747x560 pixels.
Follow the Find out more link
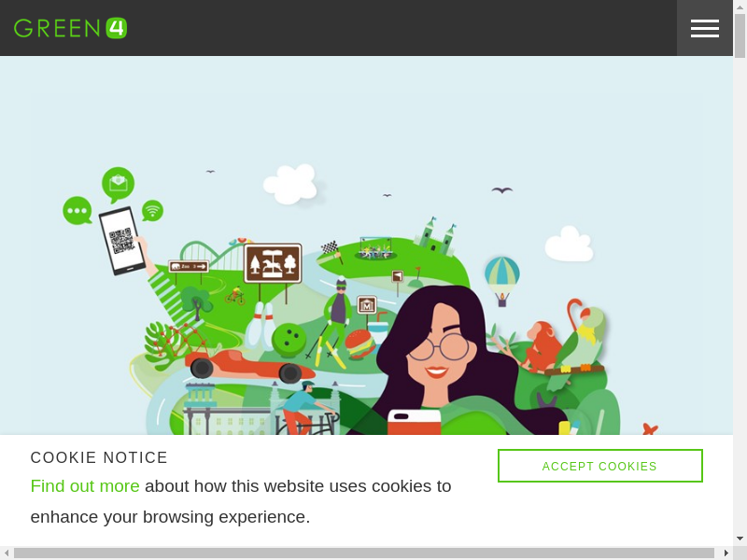[x=85, y=486]
